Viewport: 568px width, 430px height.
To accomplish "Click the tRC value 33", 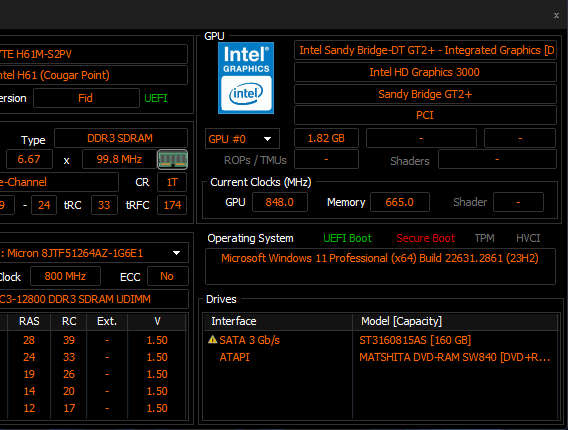I will [104, 205].
